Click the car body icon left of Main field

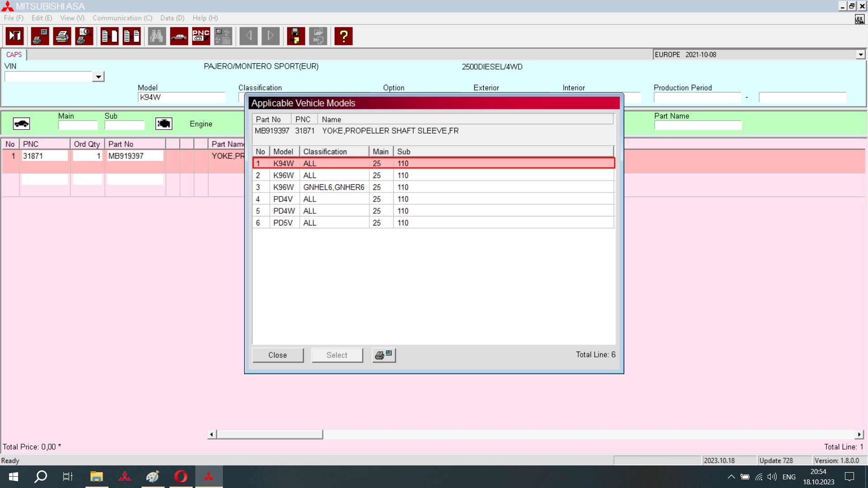(21, 124)
